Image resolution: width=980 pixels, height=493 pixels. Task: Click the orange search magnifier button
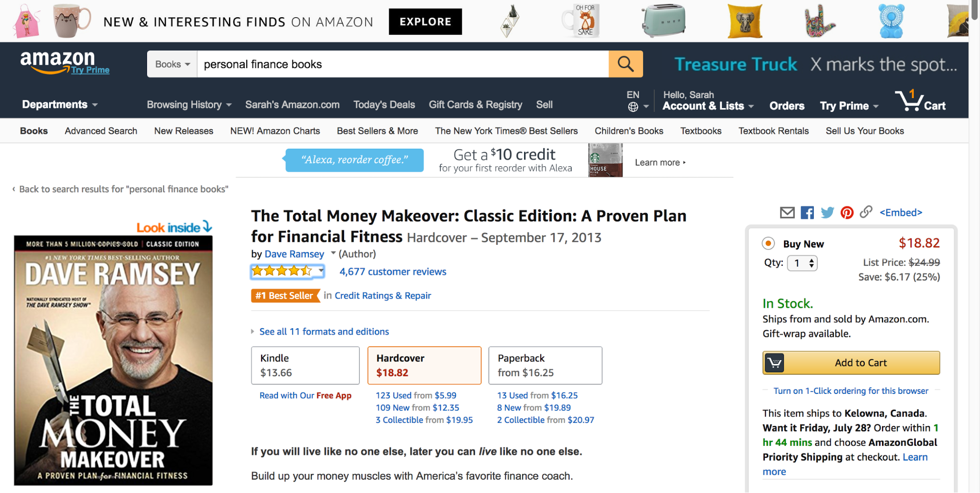(626, 64)
